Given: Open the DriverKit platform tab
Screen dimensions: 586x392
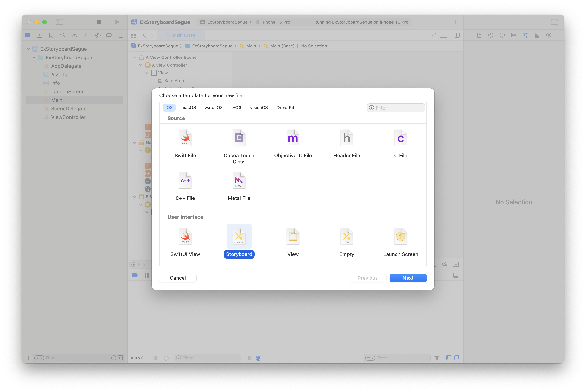Looking at the screenshot, I should coord(285,107).
